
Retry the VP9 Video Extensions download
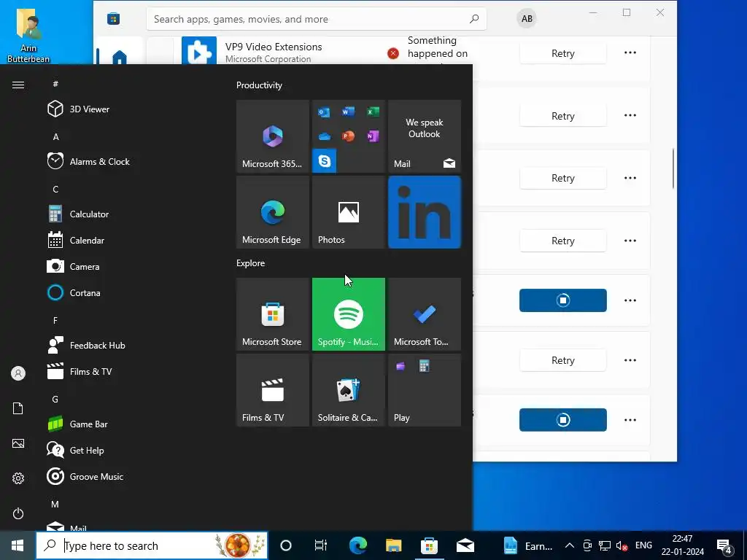[x=562, y=53]
